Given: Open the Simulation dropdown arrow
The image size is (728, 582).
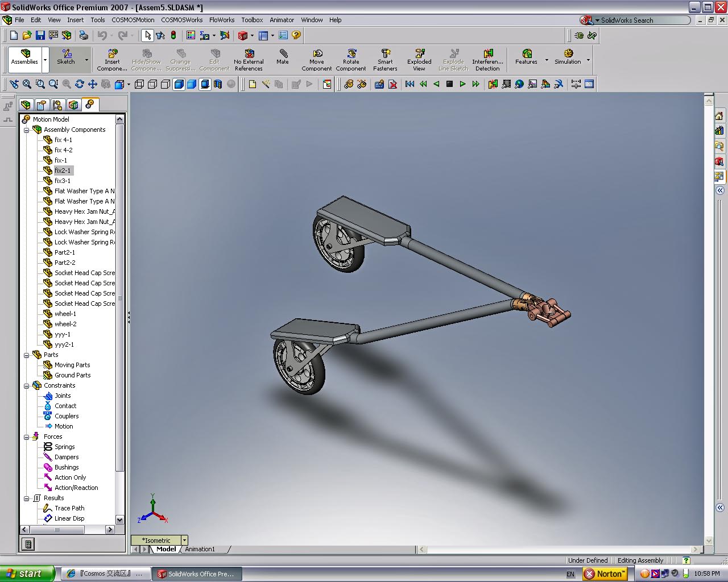Looking at the screenshot, I should (588, 60).
